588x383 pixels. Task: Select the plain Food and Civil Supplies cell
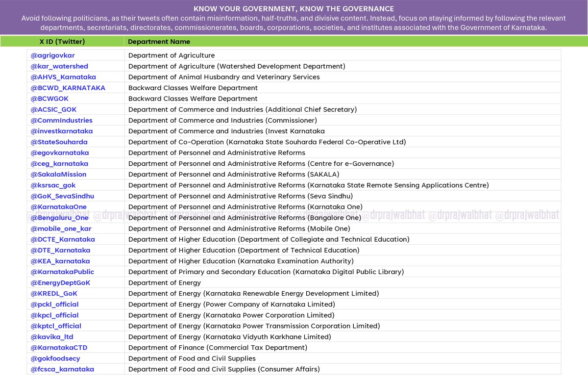point(343,358)
